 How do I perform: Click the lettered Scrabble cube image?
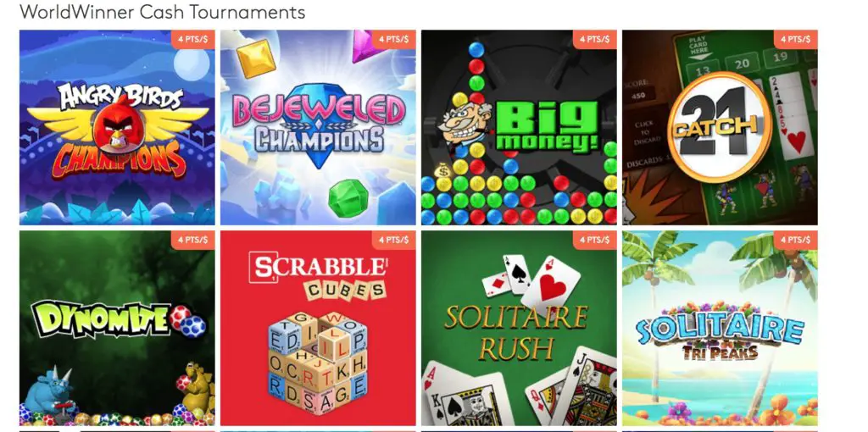click(x=318, y=363)
